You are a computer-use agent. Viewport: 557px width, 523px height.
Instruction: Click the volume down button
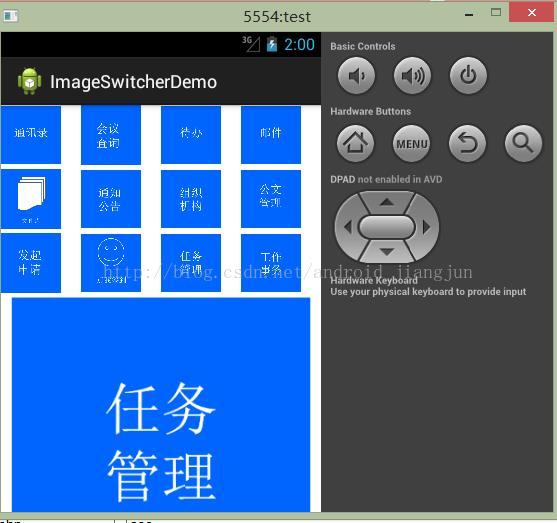pos(356,75)
